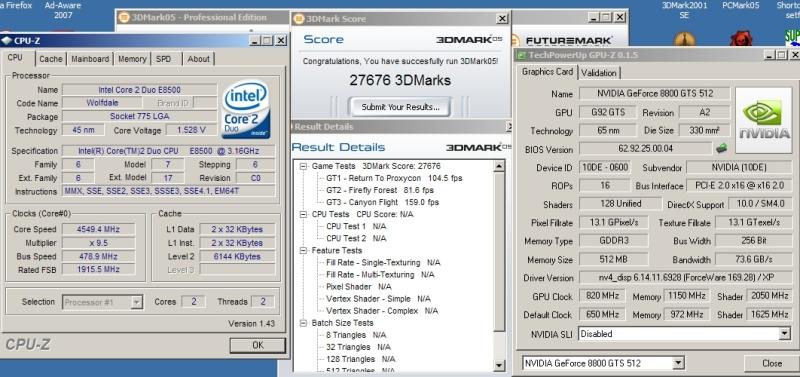The image size is (800, 377).
Task: Click the Close button in GPU-Z
Action: (771, 363)
